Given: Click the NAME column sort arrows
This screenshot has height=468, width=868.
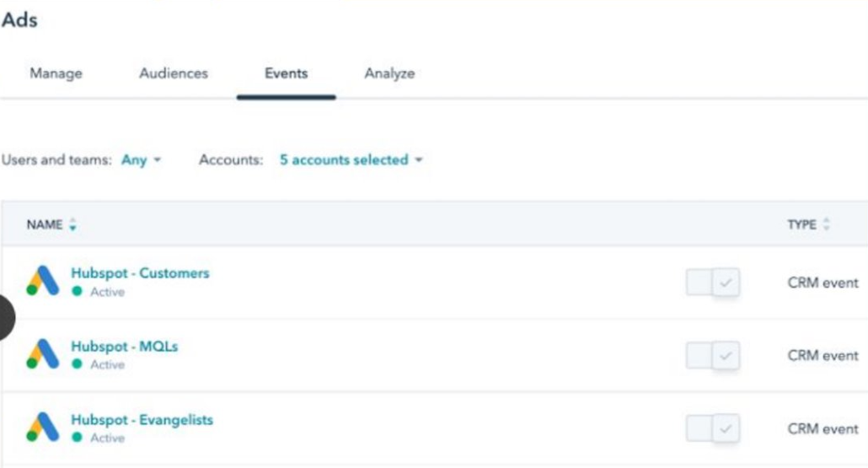Looking at the screenshot, I should [x=72, y=224].
